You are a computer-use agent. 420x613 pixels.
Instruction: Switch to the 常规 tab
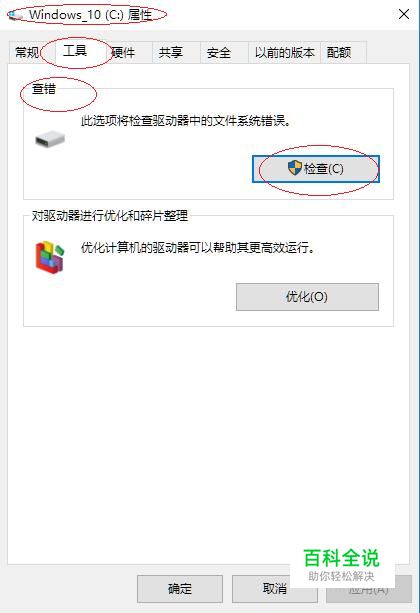pyautogui.click(x=27, y=52)
